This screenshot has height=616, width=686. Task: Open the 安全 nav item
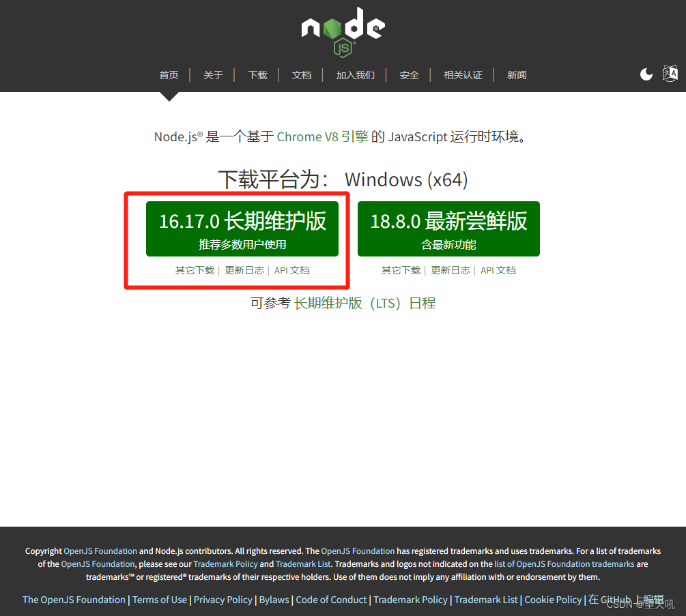click(409, 75)
